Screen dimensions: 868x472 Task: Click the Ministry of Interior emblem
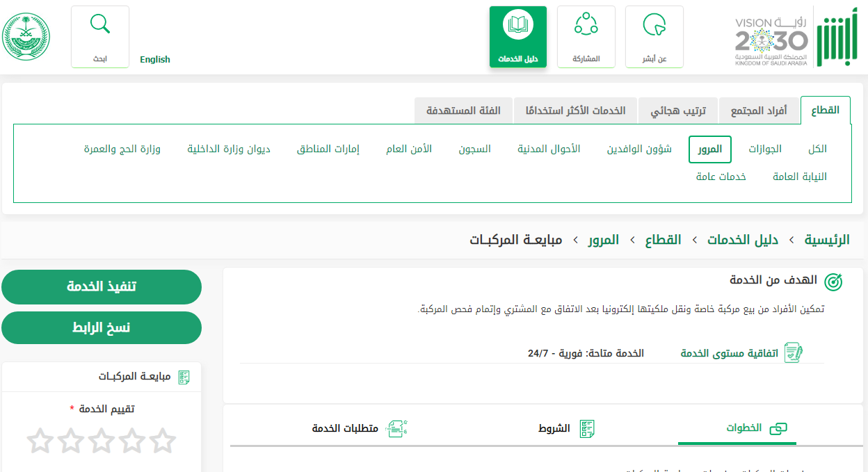tap(26, 37)
